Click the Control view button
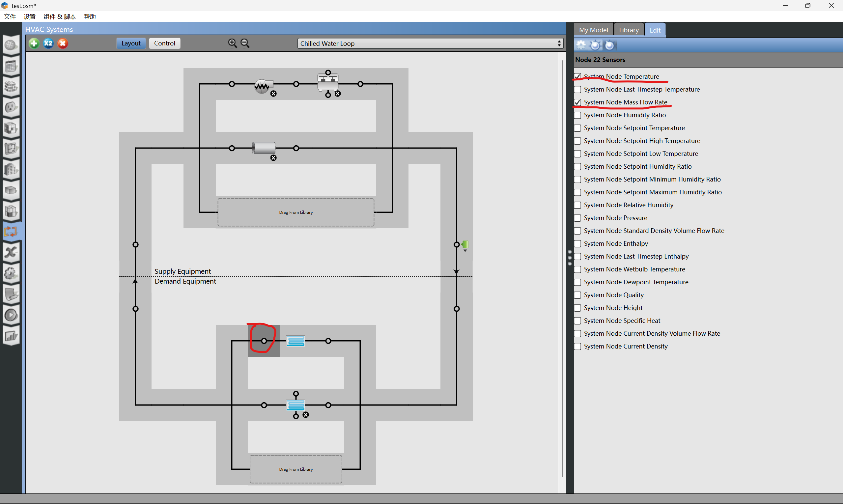The width and height of the screenshot is (843, 504). (x=165, y=43)
